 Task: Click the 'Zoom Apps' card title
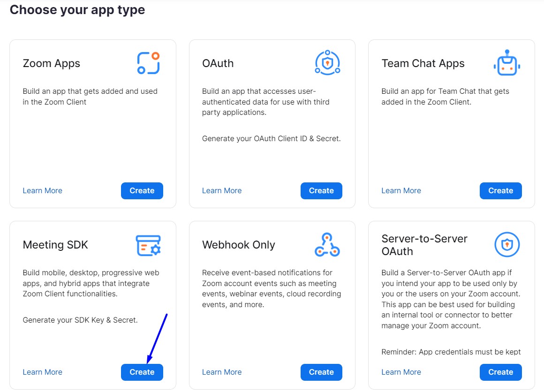(x=51, y=63)
